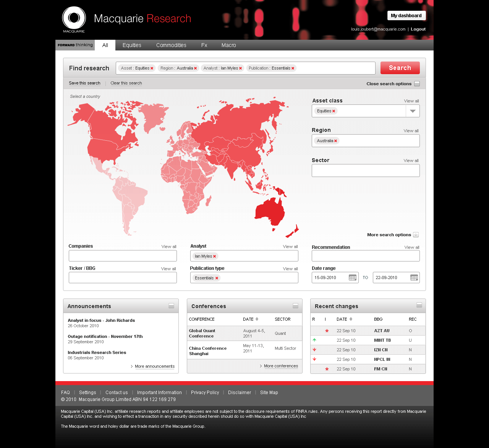The image size is (489, 448).
Task: Open the Forward thinking tab
Action: pyautogui.click(x=75, y=45)
